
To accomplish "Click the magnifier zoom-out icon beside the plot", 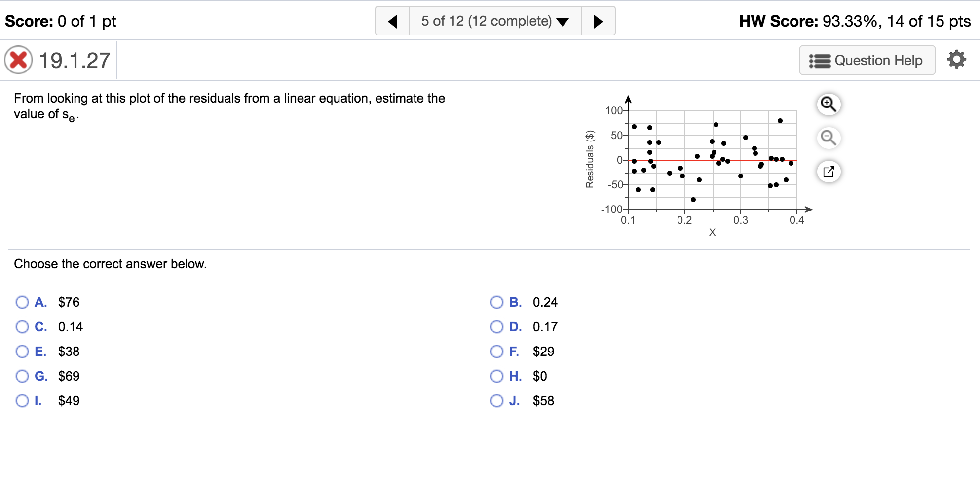I will 829,139.
